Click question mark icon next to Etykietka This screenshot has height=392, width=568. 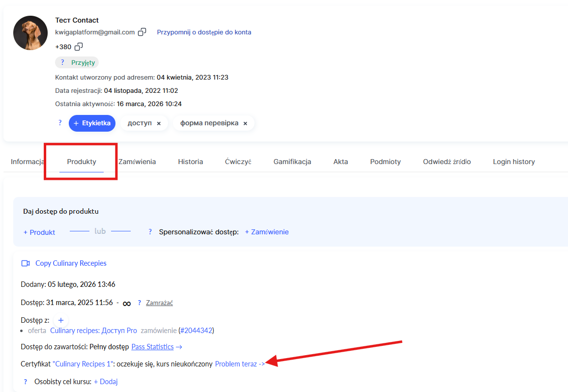pyautogui.click(x=60, y=123)
